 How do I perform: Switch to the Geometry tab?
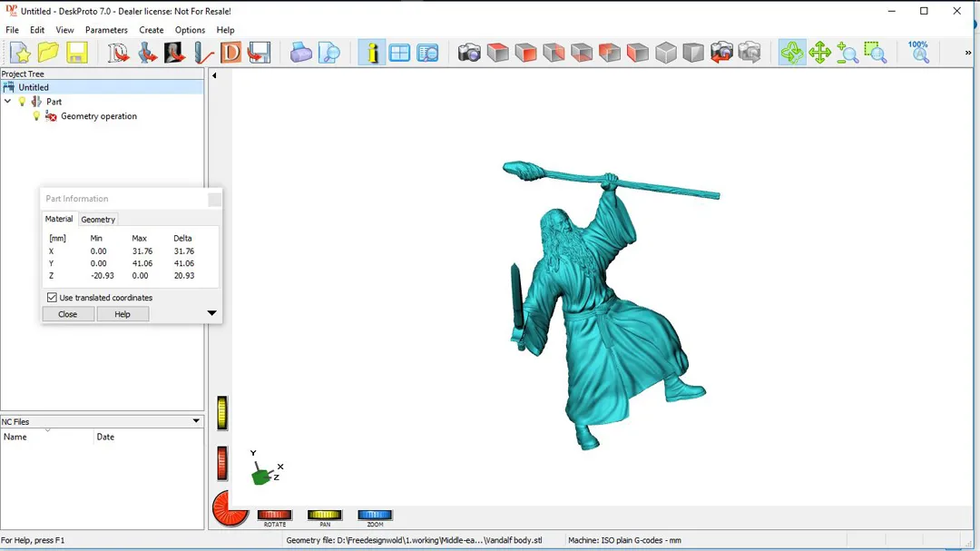coord(98,220)
